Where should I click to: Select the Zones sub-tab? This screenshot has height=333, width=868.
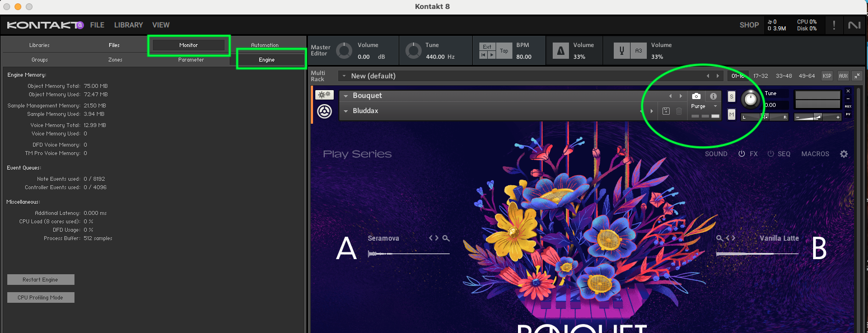115,59
